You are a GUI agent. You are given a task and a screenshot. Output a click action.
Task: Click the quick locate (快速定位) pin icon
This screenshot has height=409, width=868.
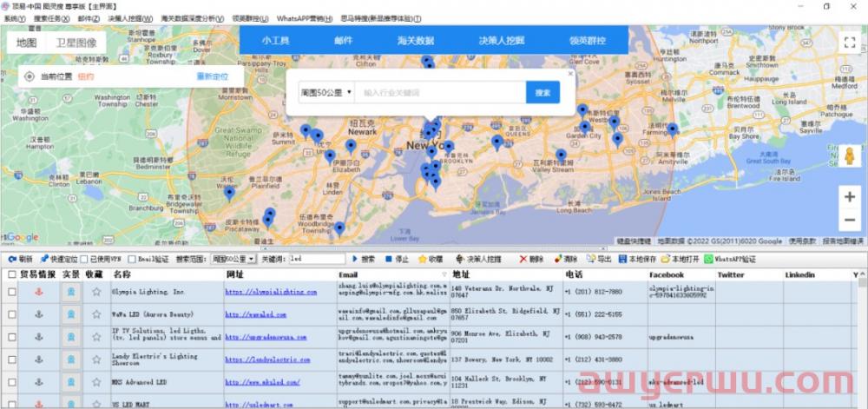pos(44,259)
